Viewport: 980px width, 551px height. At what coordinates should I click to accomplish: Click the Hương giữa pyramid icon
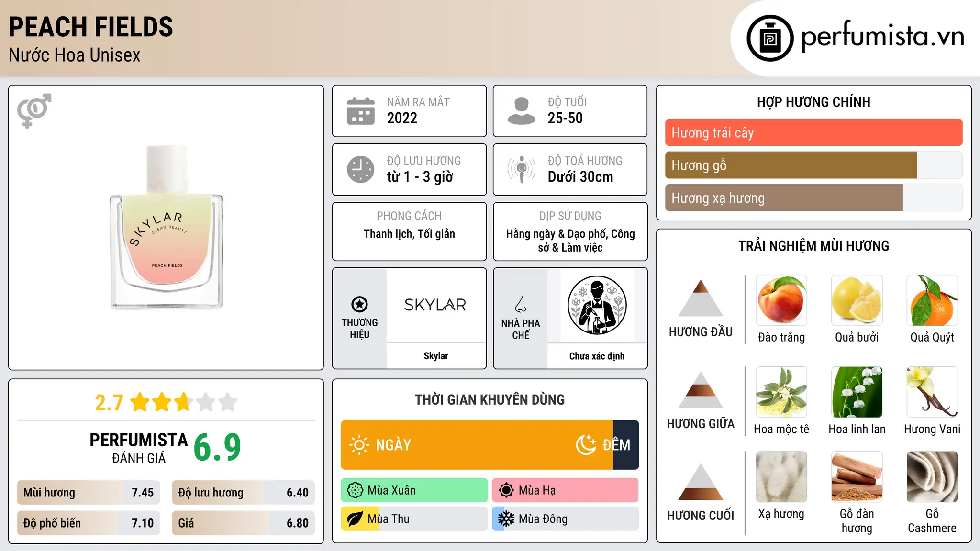(x=701, y=390)
